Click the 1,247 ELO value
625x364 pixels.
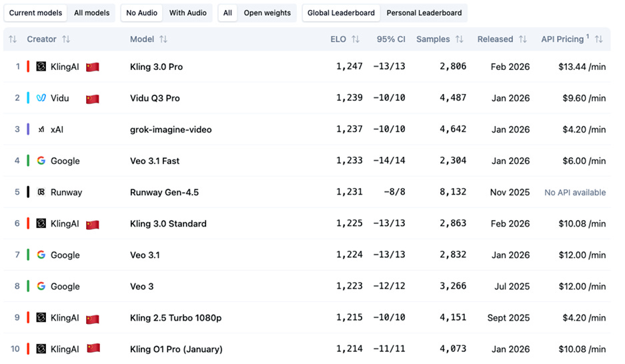[x=349, y=66]
